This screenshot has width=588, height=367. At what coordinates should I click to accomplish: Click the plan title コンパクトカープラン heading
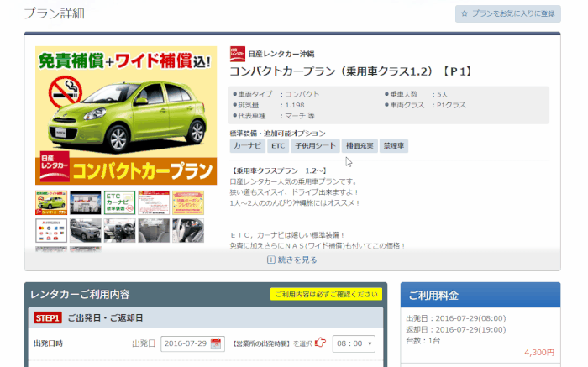(350, 71)
